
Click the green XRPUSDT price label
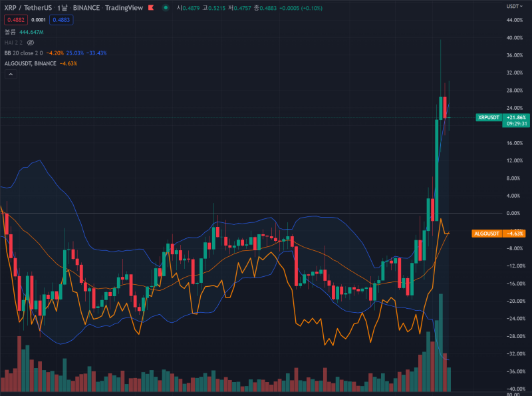coord(489,118)
